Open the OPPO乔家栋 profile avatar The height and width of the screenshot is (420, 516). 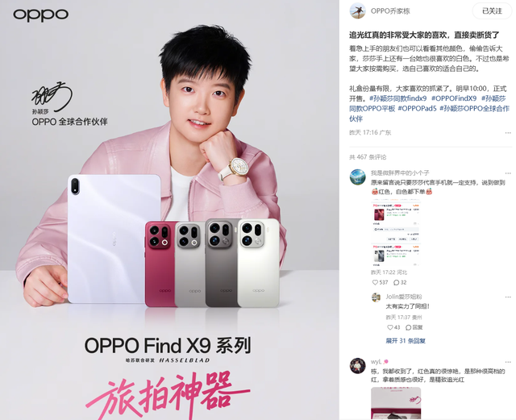click(x=357, y=10)
